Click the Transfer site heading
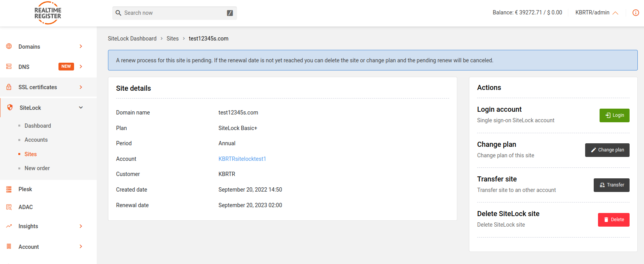Screen dimensions: 644x264 tap(497, 179)
